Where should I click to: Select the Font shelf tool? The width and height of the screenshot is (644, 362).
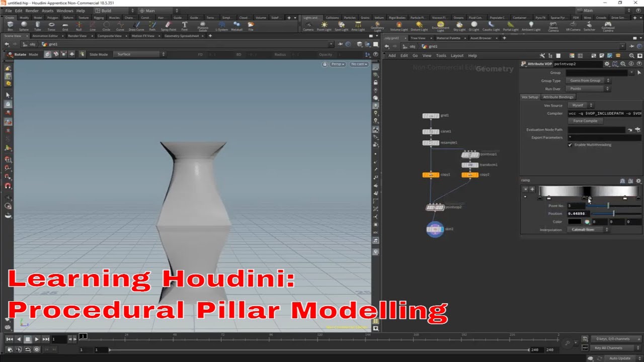tap(185, 26)
